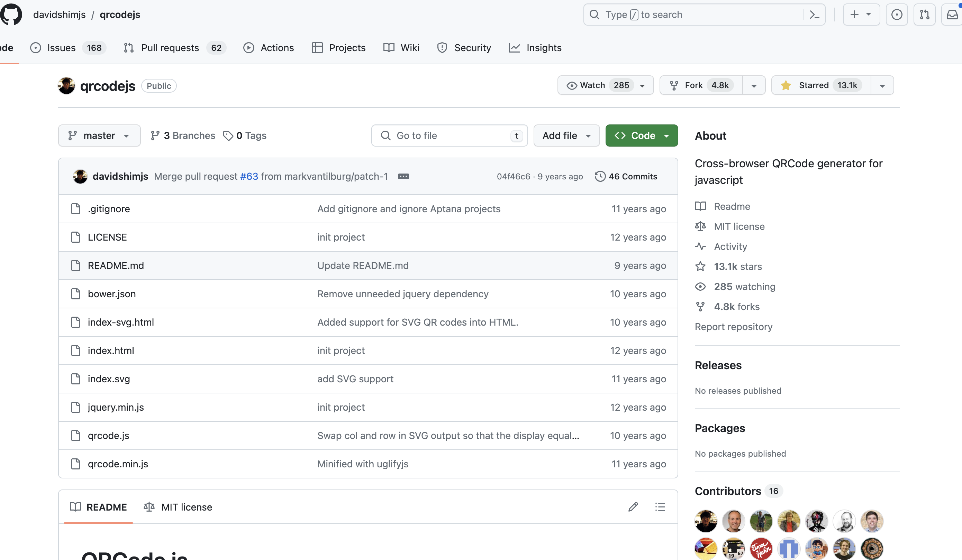Screen dimensions: 962x560
Task: Expand the Watch dropdown options
Action: 642,85
